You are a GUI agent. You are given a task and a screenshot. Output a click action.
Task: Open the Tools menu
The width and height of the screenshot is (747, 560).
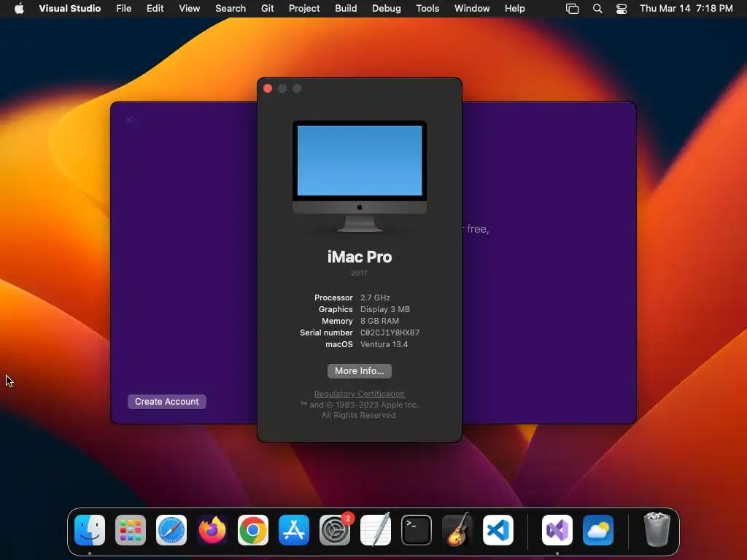tap(427, 8)
